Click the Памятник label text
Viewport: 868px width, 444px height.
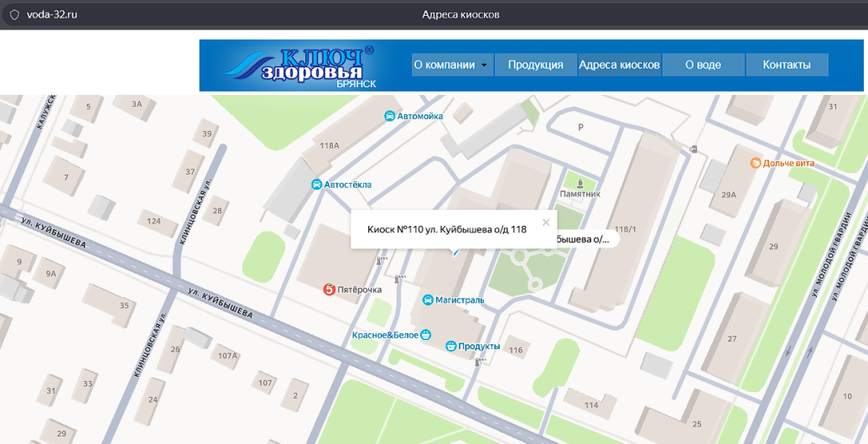tap(580, 194)
